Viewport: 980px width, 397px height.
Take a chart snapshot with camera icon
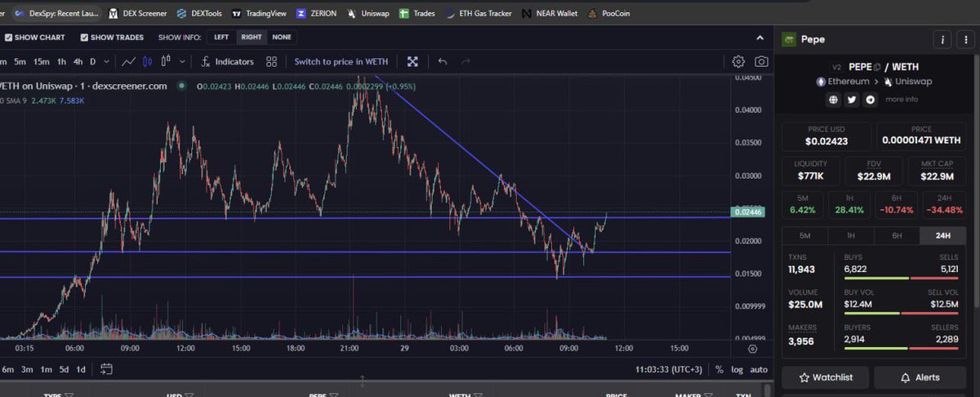[761, 61]
